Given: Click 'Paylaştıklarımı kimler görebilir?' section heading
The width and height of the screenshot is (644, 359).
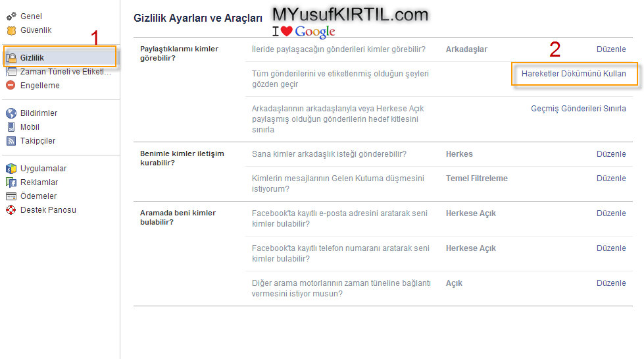Looking at the screenshot, I should click(179, 53).
